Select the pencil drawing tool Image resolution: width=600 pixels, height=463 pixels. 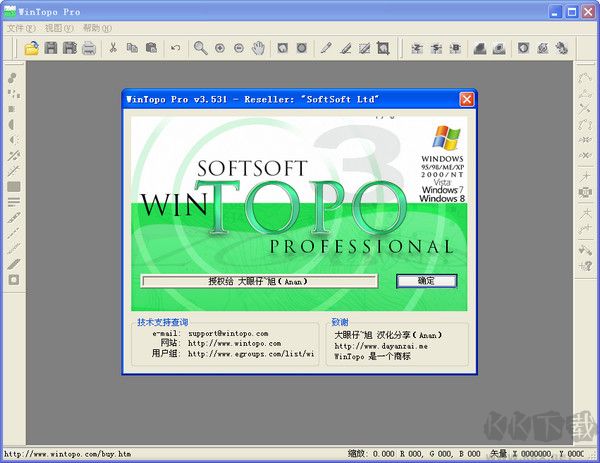(326, 48)
